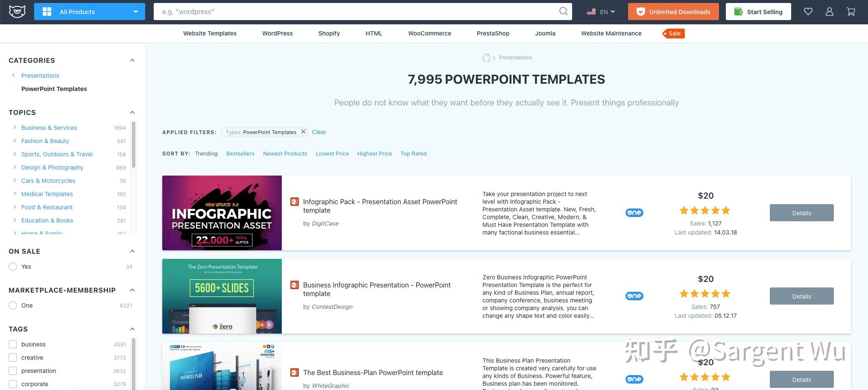Collapse the Categories section
The height and width of the screenshot is (390, 868).
132,60
